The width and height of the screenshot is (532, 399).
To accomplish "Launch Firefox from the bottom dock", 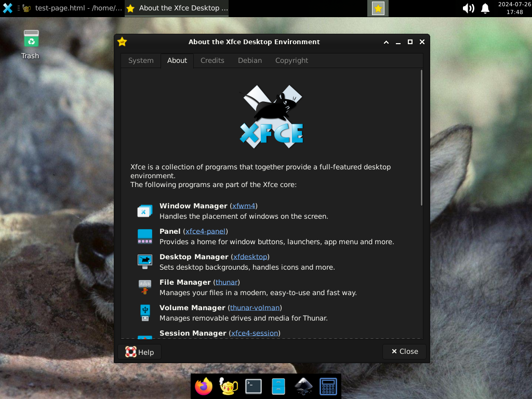I will [x=203, y=386].
